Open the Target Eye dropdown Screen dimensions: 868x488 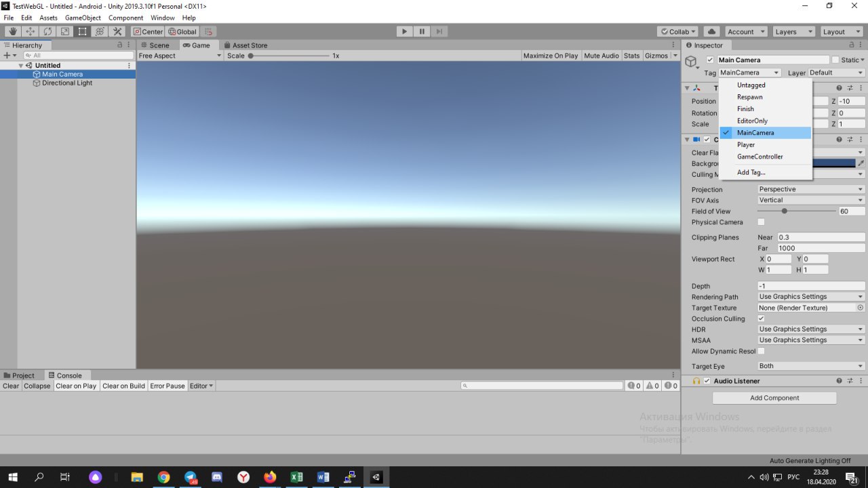tap(811, 366)
